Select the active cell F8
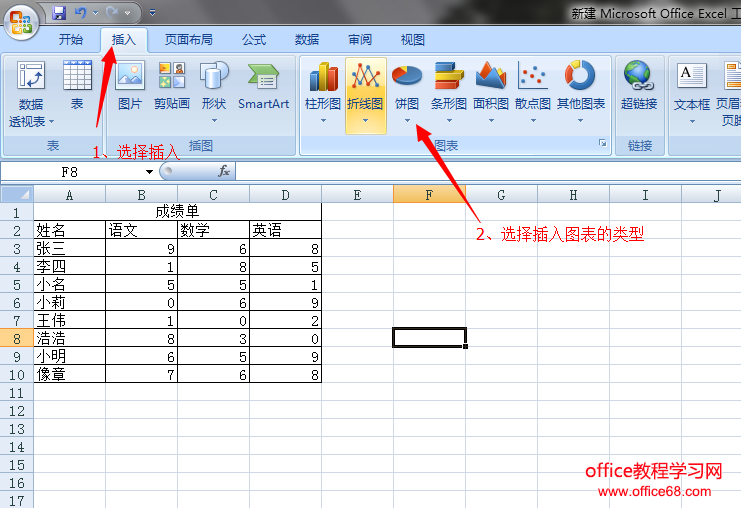741x508 pixels. click(429, 337)
